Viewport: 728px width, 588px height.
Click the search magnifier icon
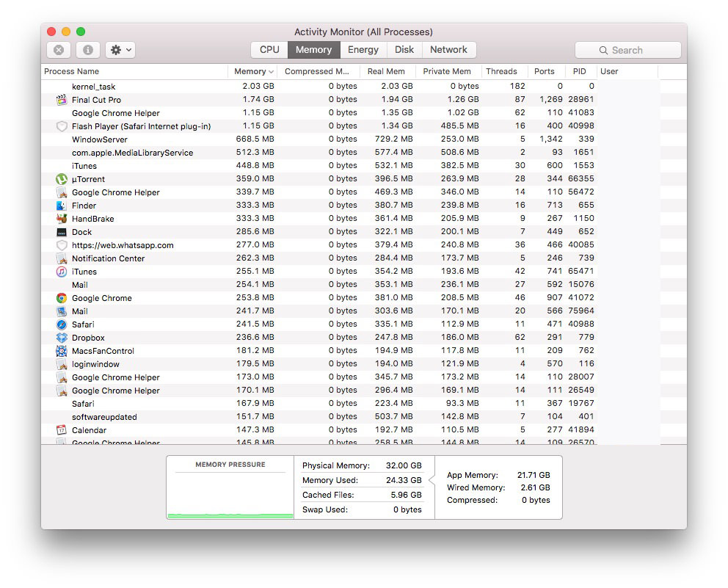click(x=603, y=50)
